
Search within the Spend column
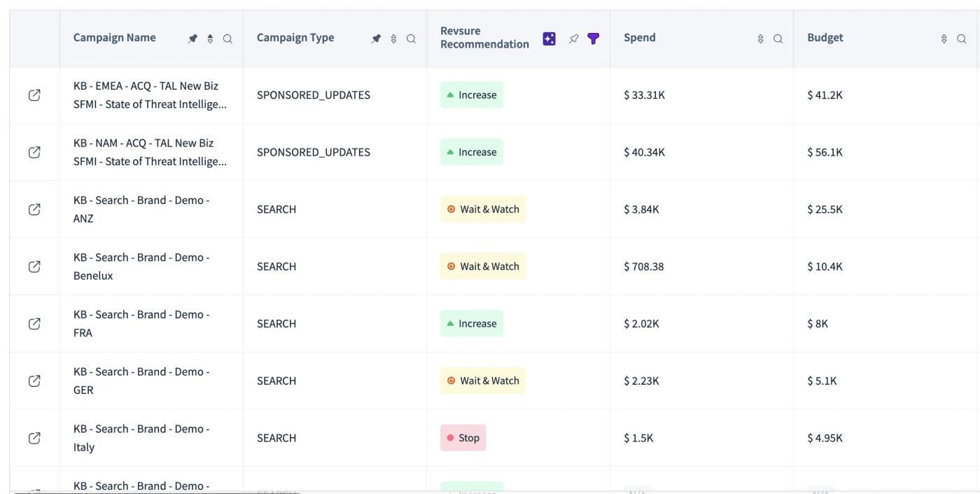[778, 39]
